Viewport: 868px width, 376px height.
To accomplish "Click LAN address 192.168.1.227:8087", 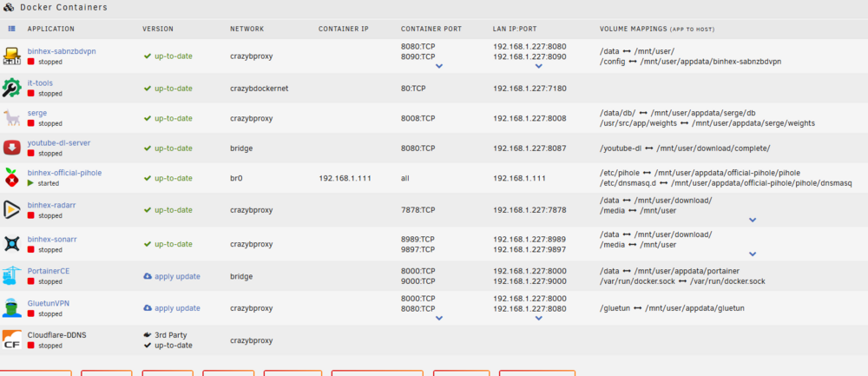I will [529, 148].
